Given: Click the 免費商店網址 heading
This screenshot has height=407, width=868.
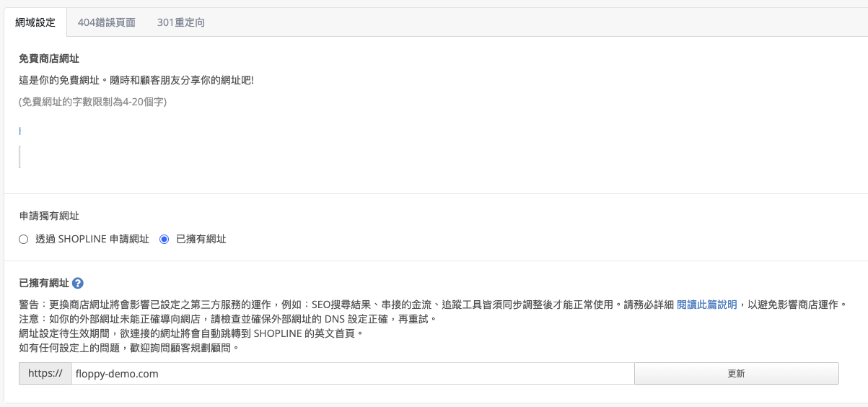Looking at the screenshot, I should (x=54, y=58).
